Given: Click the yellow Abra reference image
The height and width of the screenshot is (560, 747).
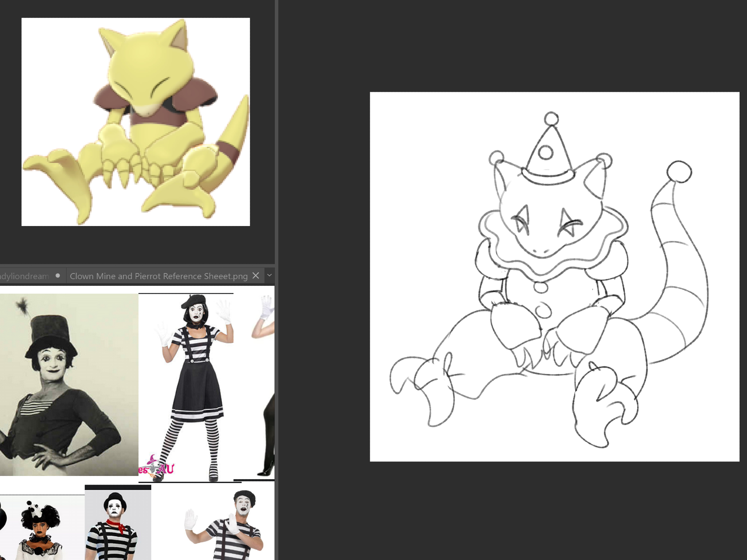Looking at the screenshot, I should 136,122.
